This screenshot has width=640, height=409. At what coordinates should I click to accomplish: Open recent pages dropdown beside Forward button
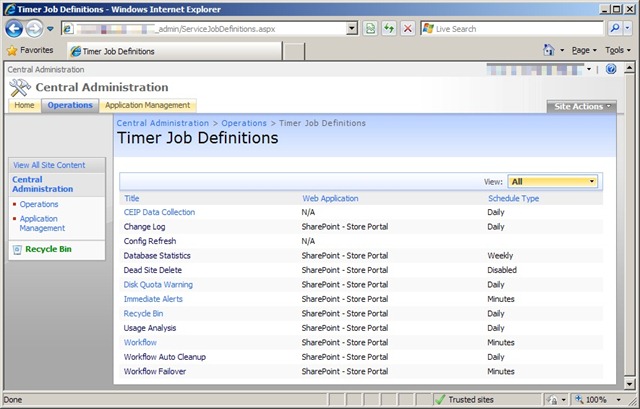(x=50, y=29)
